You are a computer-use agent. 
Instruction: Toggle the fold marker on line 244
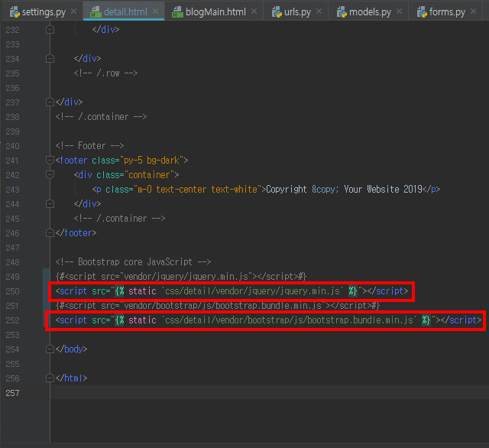click(x=50, y=204)
